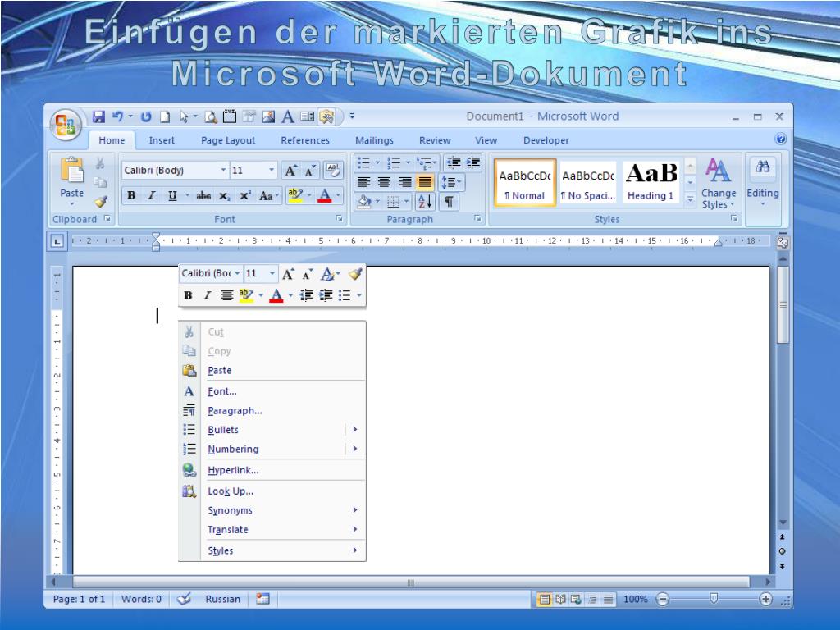Click the Redo repeat icon

[x=146, y=116]
